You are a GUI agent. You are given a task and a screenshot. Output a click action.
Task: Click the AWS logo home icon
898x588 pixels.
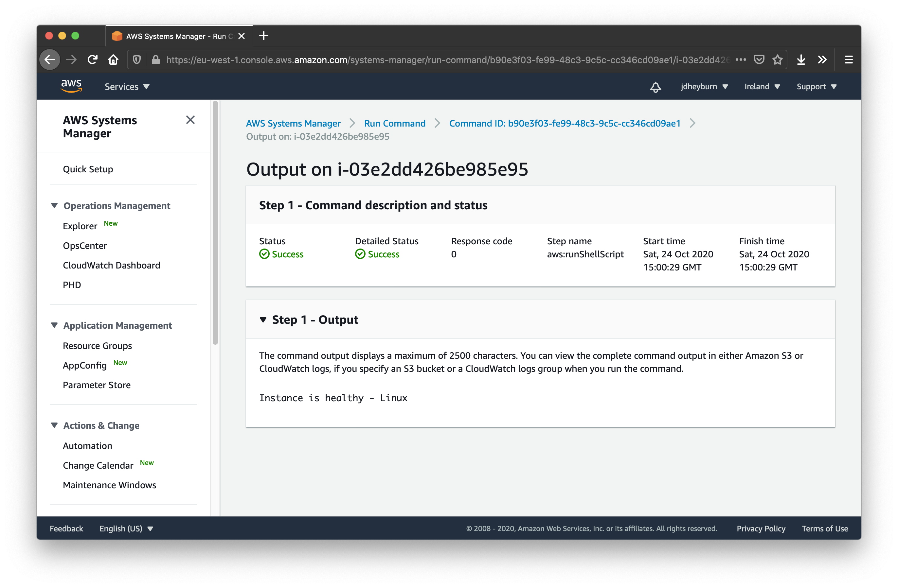click(71, 86)
